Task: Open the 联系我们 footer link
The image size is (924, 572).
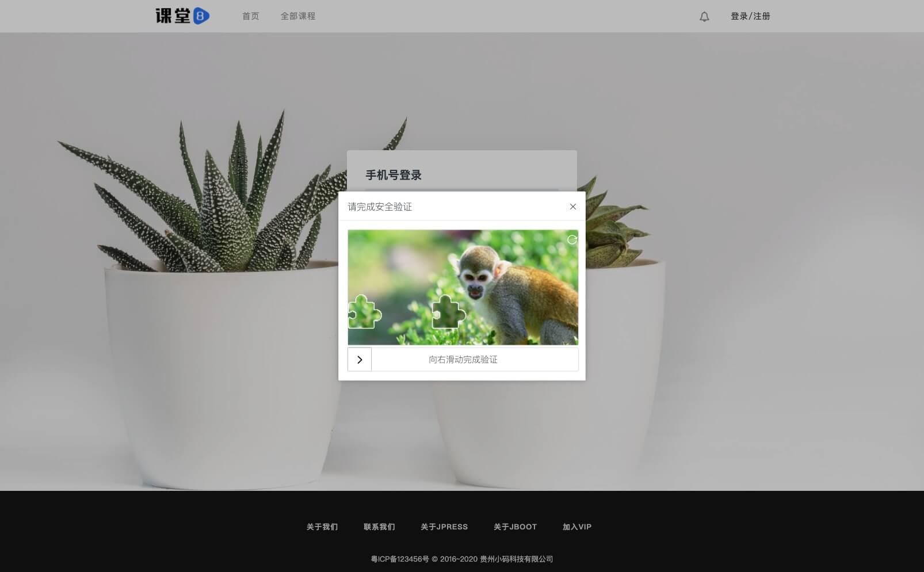Action: coord(379,527)
